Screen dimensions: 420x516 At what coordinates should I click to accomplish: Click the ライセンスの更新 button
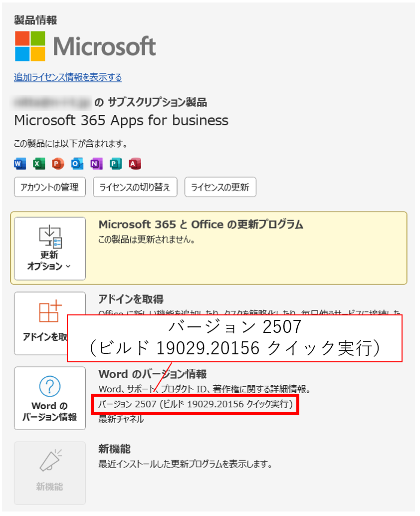pyautogui.click(x=220, y=187)
